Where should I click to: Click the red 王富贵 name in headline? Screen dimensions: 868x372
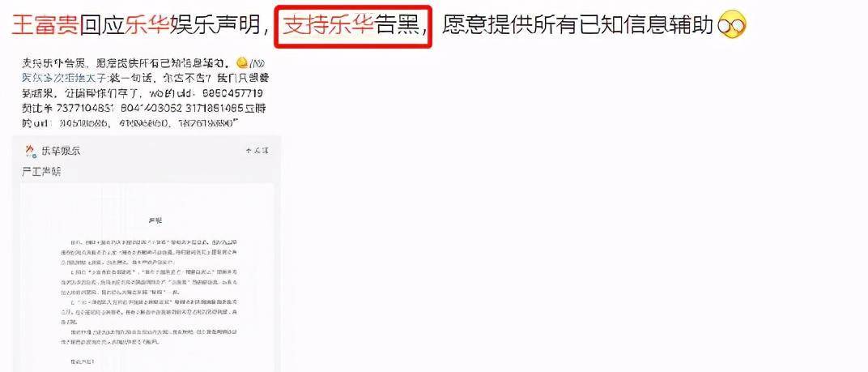45,26
